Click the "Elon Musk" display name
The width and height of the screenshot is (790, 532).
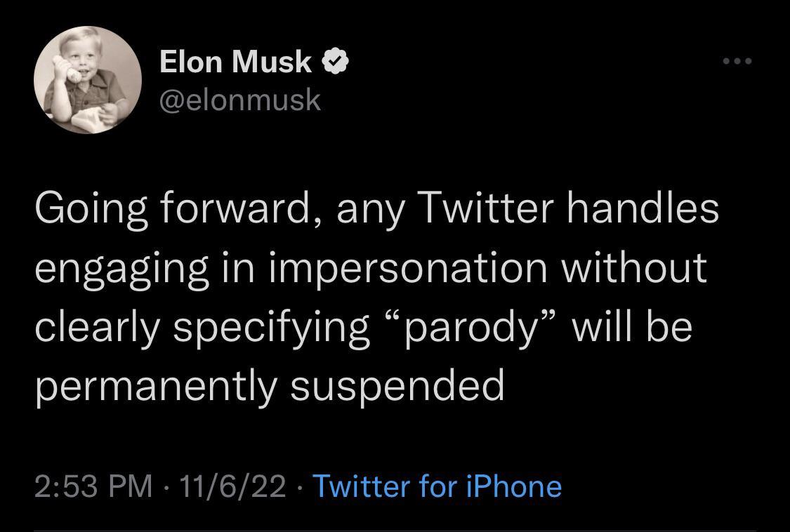pos(235,62)
